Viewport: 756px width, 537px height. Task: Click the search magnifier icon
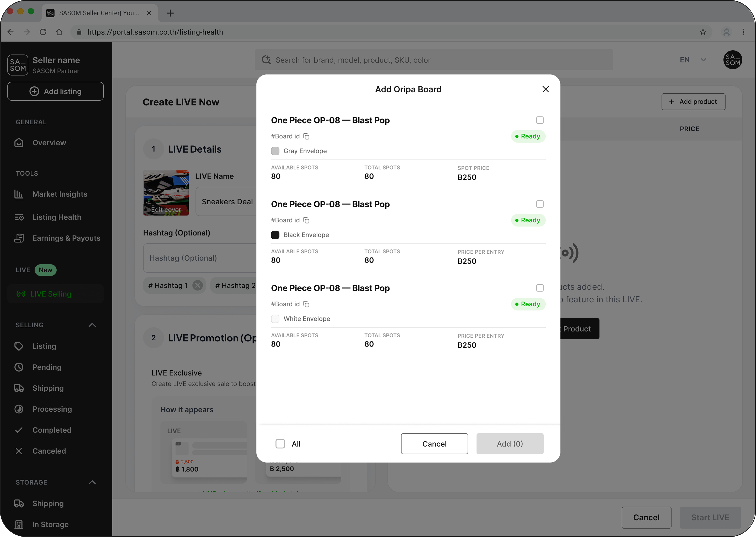(x=266, y=60)
